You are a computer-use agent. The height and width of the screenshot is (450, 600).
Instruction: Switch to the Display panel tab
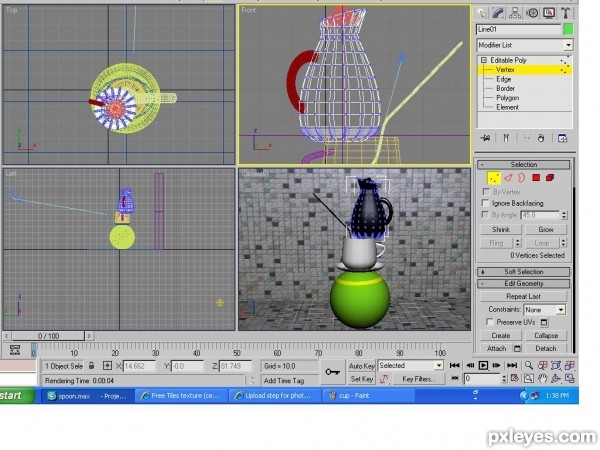(549, 13)
